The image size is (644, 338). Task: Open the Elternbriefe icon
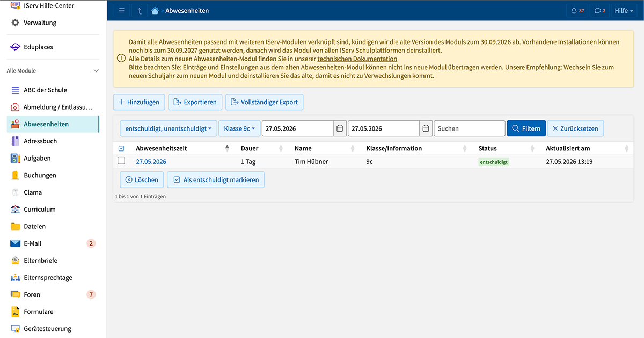click(15, 261)
